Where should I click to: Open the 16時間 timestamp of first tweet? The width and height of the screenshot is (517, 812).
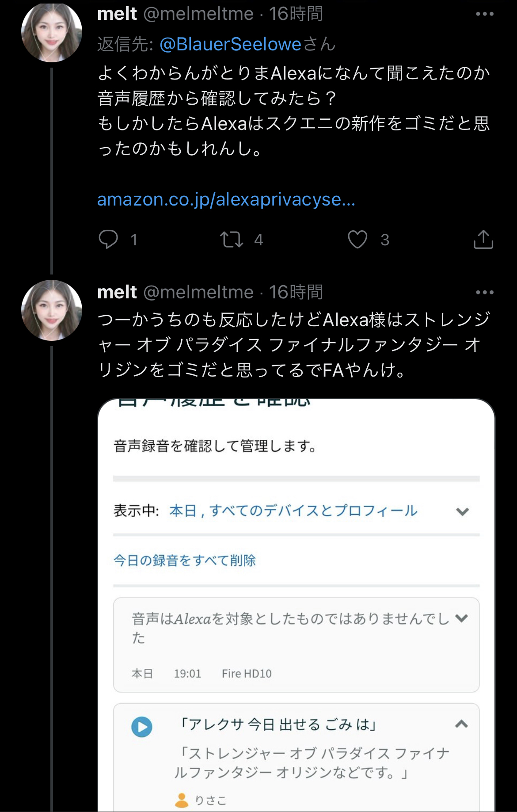coord(296,14)
